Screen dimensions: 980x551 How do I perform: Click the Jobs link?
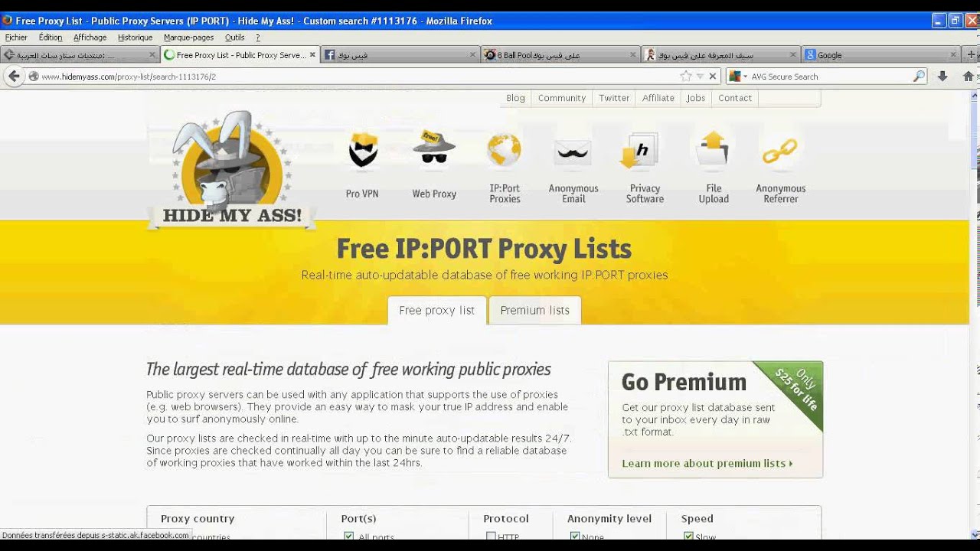tap(696, 98)
